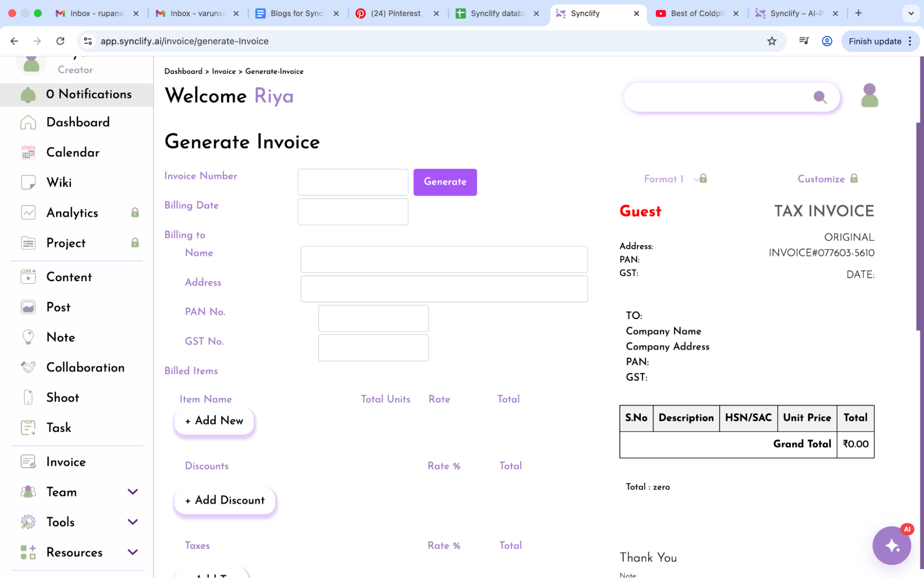
Task: Bookmark page with the star icon
Action: tap(771, 41)
